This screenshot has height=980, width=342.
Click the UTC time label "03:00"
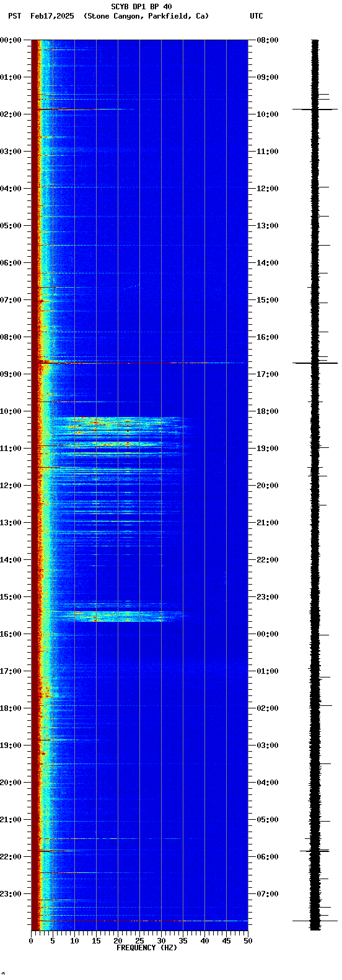pos(268,746)
